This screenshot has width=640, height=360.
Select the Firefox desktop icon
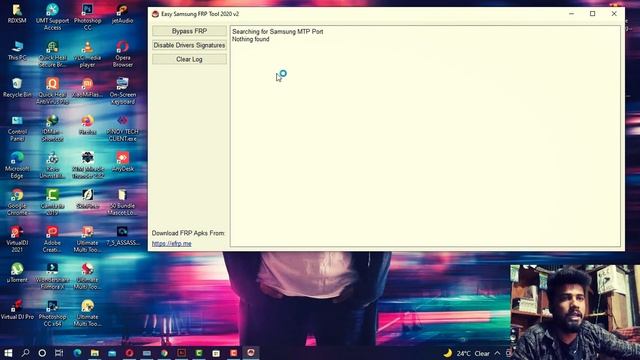87,125
